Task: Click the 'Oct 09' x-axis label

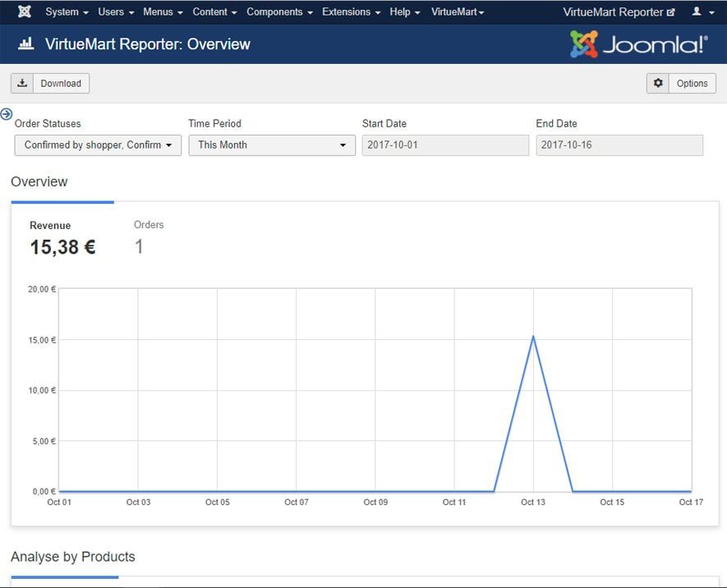Action: tap(375, 503)
